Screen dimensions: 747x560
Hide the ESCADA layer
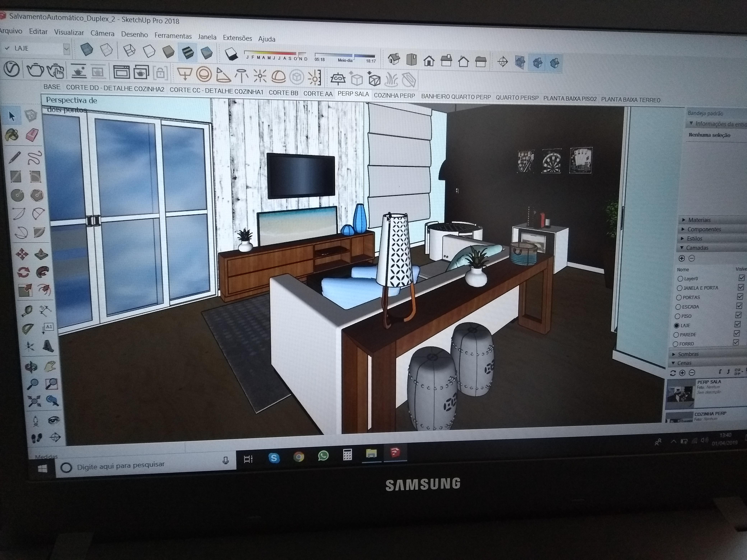tap(740, 306)
